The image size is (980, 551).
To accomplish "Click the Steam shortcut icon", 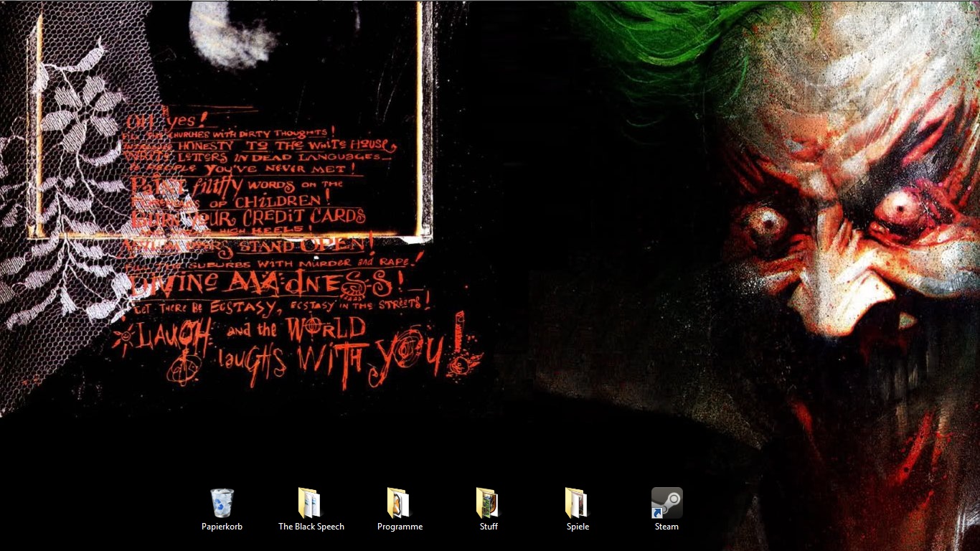I will coord(667,502).
